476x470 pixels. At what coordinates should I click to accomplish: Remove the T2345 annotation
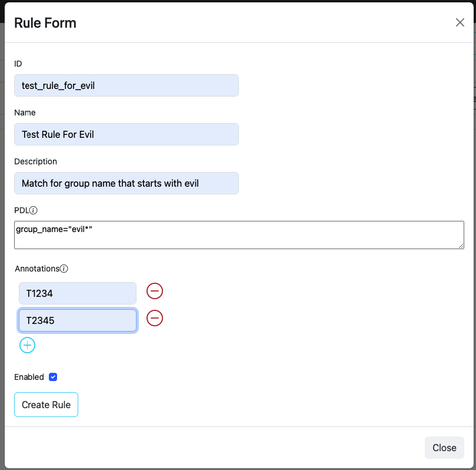(155, 318)
